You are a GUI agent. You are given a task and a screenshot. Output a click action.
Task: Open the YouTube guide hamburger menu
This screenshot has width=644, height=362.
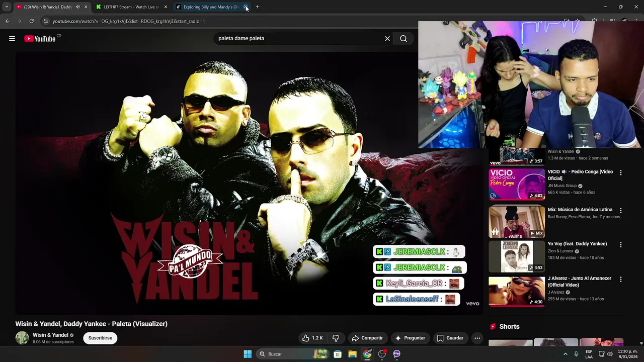tap(12, 39)
